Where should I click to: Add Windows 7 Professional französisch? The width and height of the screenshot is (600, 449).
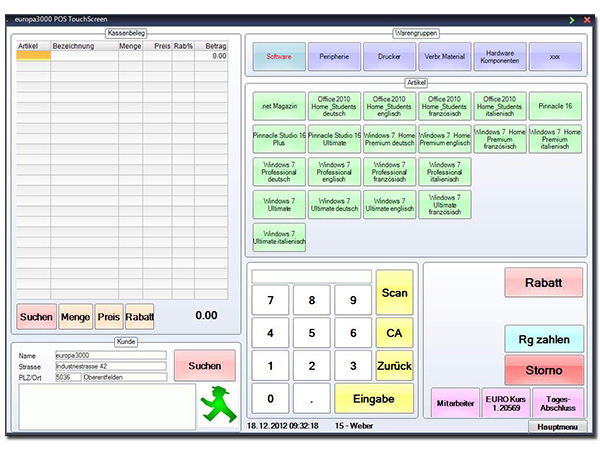[389, 172]
